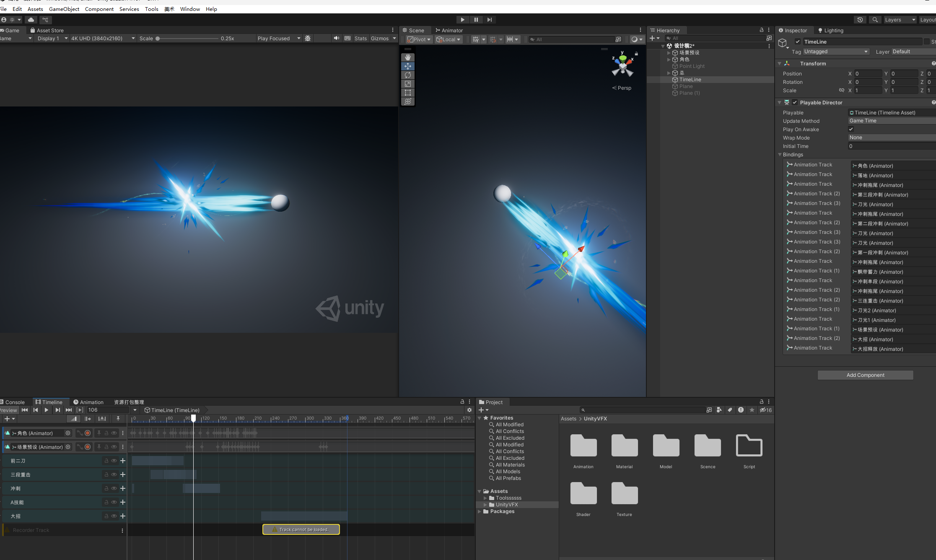
Task: Open 4K UHD resolution dropdown
Action: tap(103, 38)
